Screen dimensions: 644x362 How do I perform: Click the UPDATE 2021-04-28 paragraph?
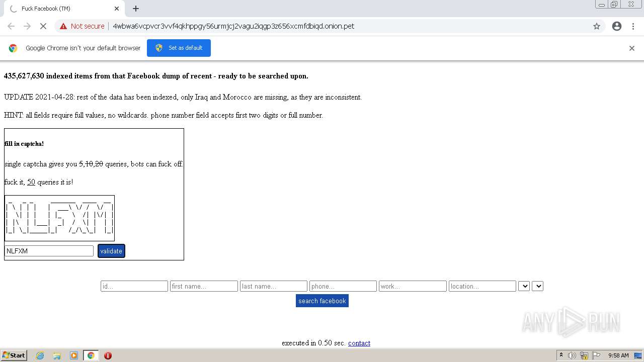click(183, 97)
